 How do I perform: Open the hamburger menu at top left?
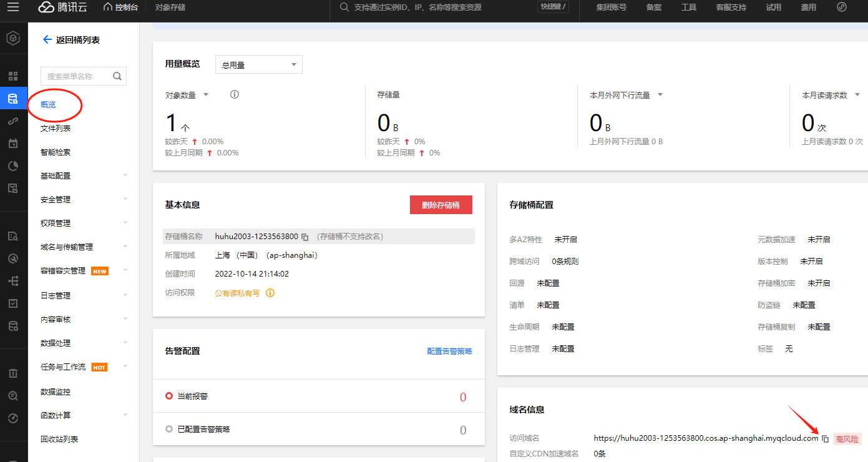13,7
